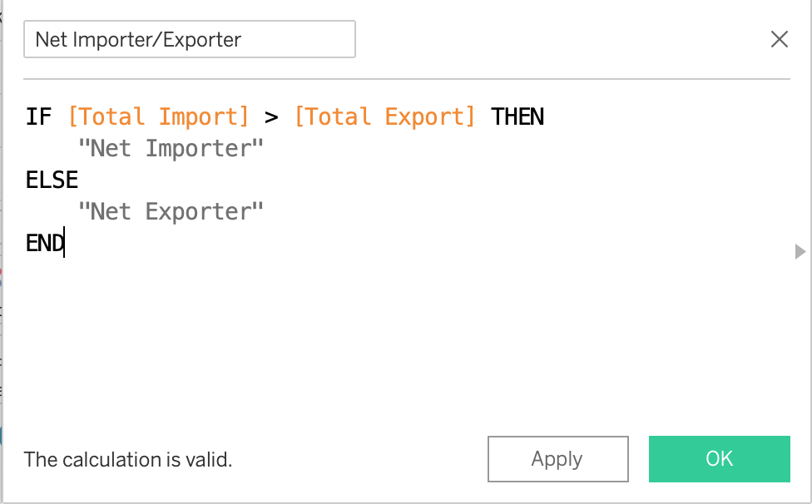
Task: Click the "Net Importer" string literal
Action: [171, 148]
